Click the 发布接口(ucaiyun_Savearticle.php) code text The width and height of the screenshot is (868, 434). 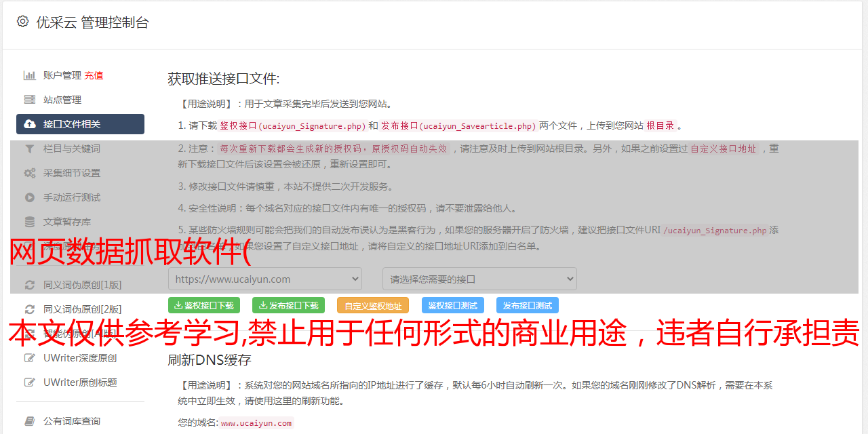pos(458,125)
